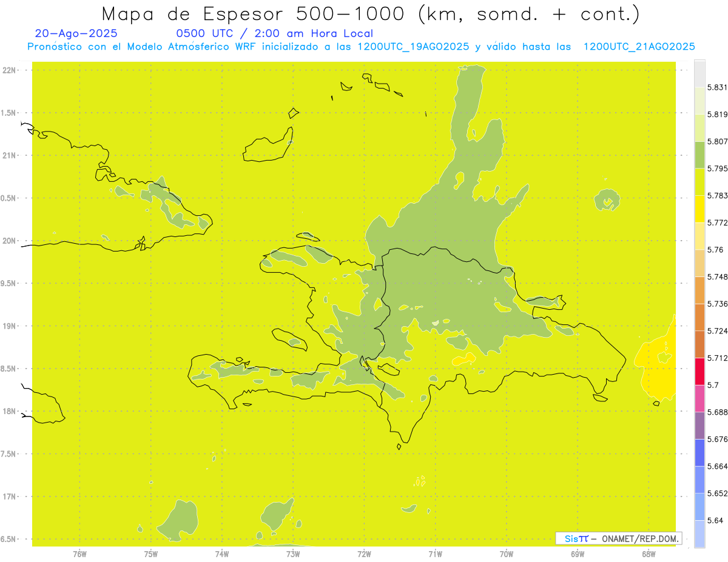Click the 73W longitude label
728x562 pixels.
pyautogui.click(x=293, y=554)
